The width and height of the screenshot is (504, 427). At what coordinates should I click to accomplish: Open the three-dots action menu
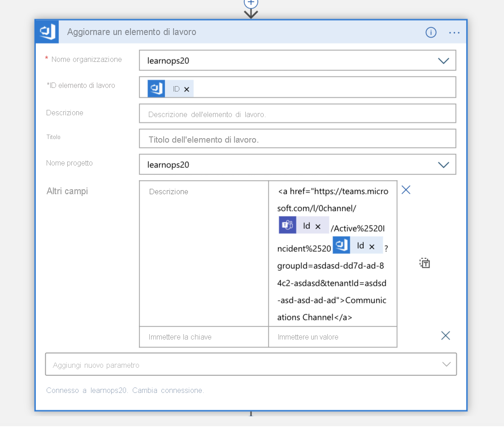pyautogui.click(x=454, y=33)
